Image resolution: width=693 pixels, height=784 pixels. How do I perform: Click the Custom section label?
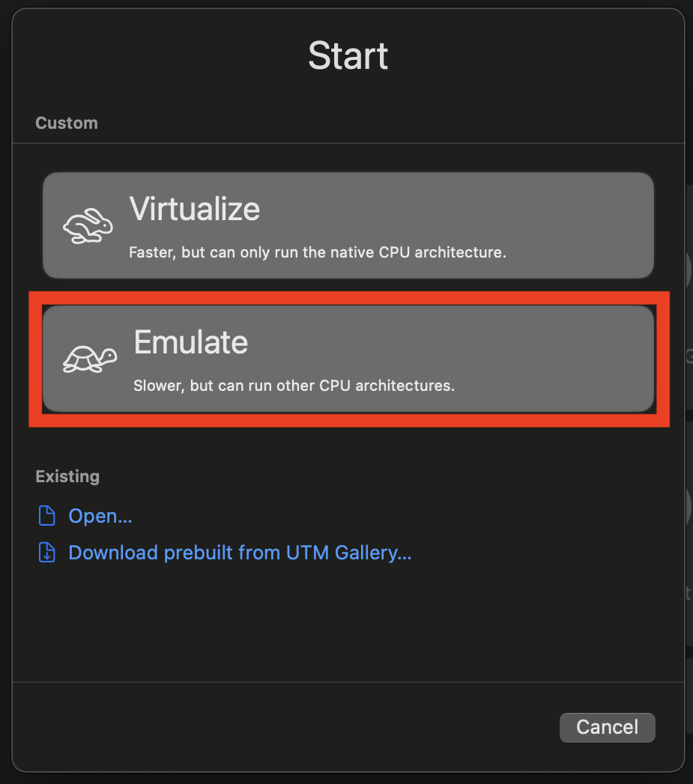coord(67,123)
